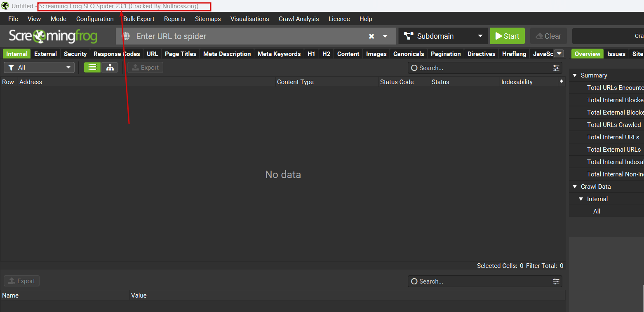This screenshot has width=644, height=312.
Task: Open the Help menu
Action: (366, 19)
